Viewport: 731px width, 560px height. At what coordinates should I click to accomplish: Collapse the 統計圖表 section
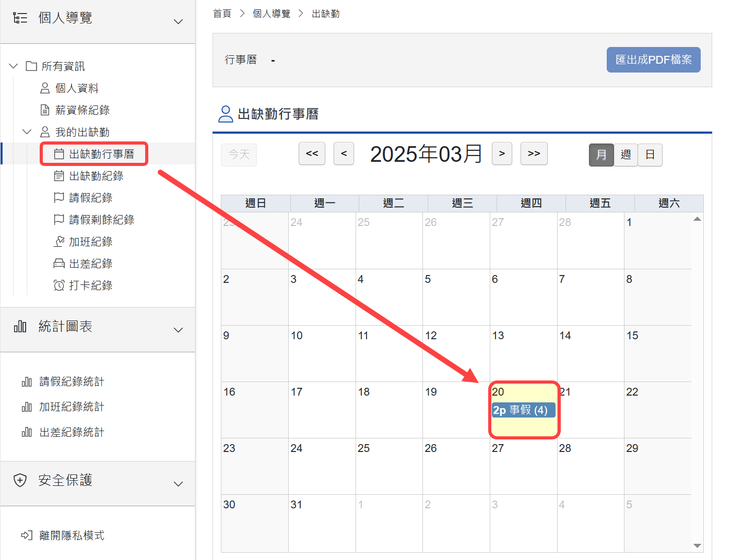[178, 330]
